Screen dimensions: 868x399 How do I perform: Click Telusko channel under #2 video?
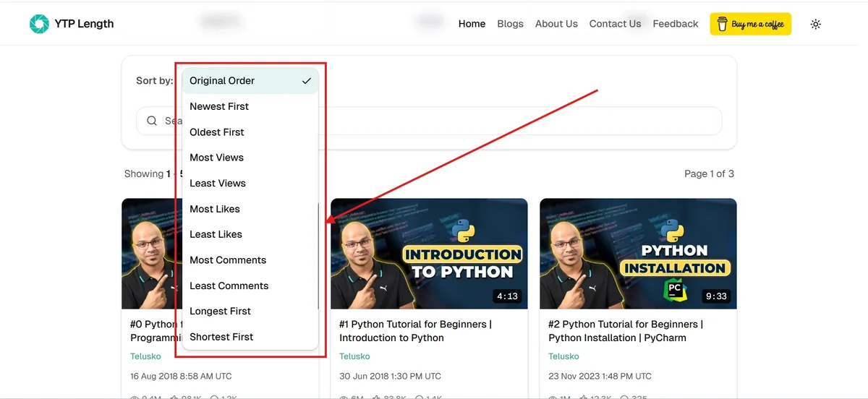point(563,356)
